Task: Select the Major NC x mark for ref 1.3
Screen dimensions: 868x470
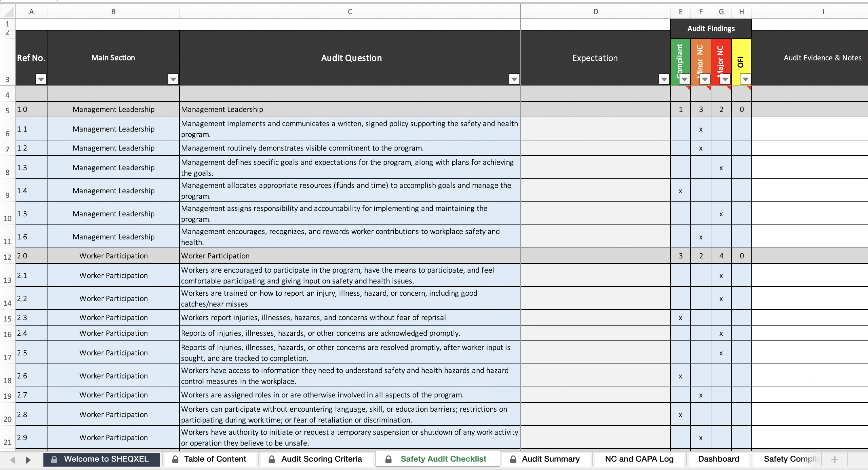Action: pyautogui.click(x=721, y=168)
